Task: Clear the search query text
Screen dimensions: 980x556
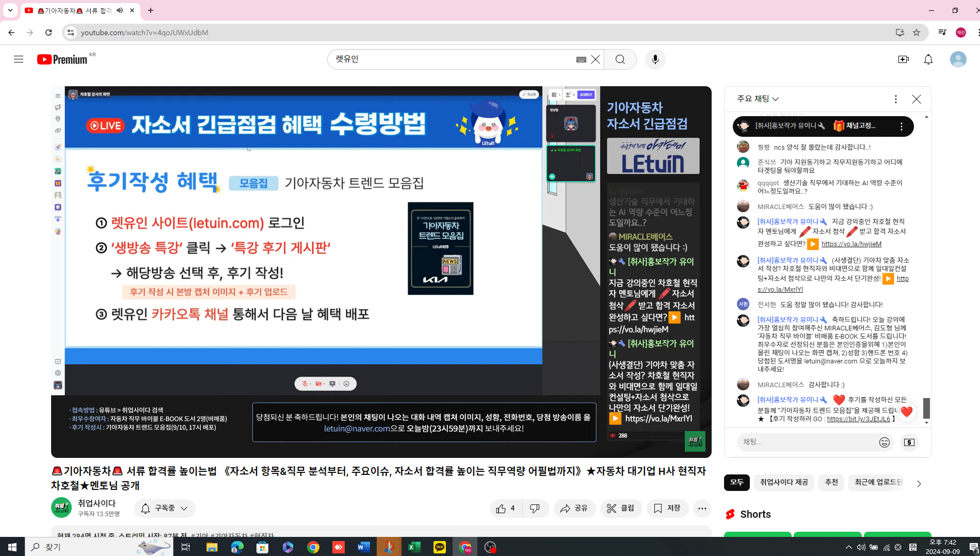Action: [596, 59]
